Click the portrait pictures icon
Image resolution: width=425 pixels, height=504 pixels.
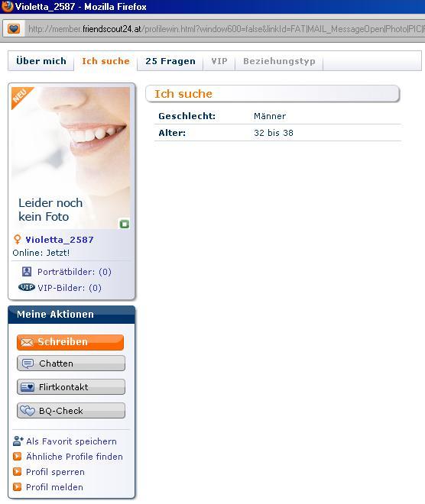coord(27,272)
